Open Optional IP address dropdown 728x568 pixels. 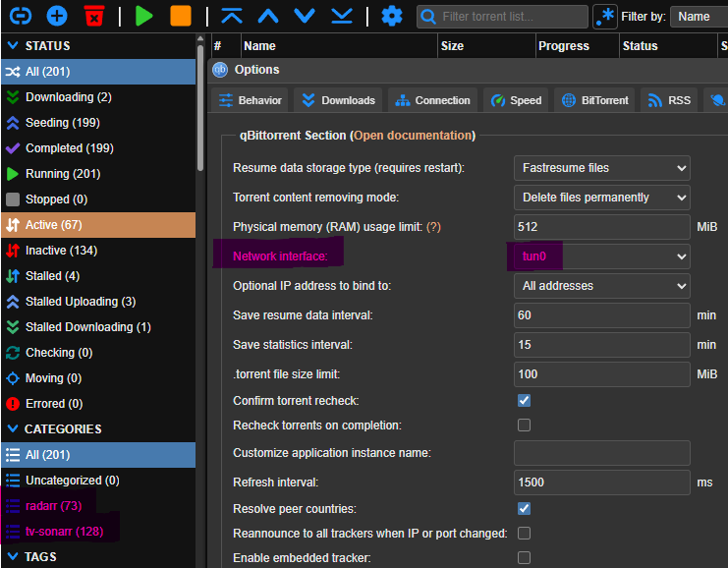coord(601,286)
